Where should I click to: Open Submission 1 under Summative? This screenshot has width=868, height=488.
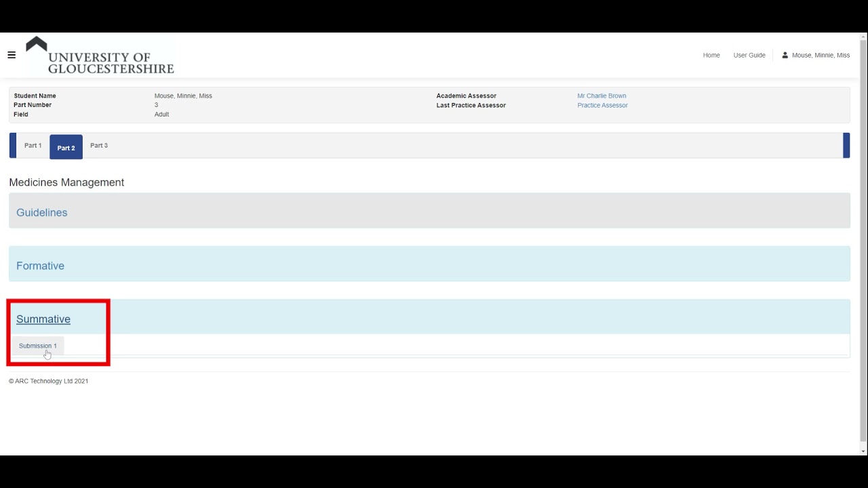[x=38, y=346]
